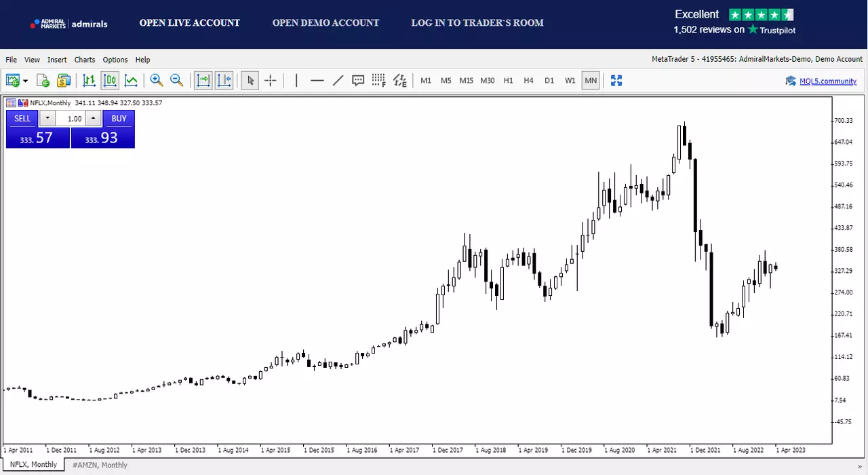This screenshot has width=868, height=475.
Task: Expand the new chart dropdown arrow
Action: click(x=26, y=81)
